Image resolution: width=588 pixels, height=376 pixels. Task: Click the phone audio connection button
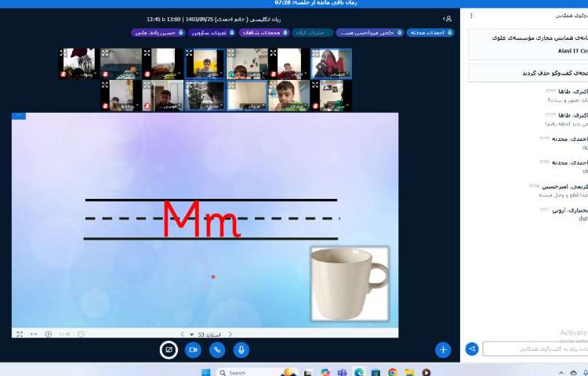click(217, 350)
